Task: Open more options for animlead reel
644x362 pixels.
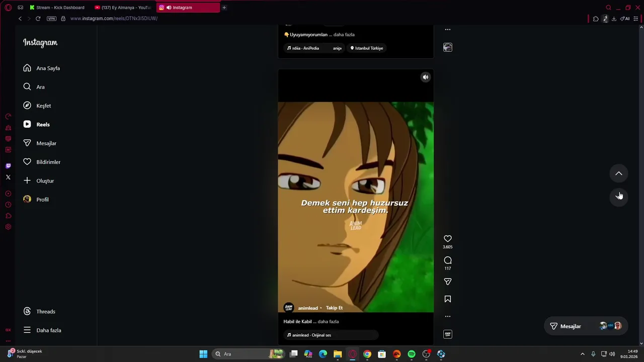Action: tap(448, 316)
